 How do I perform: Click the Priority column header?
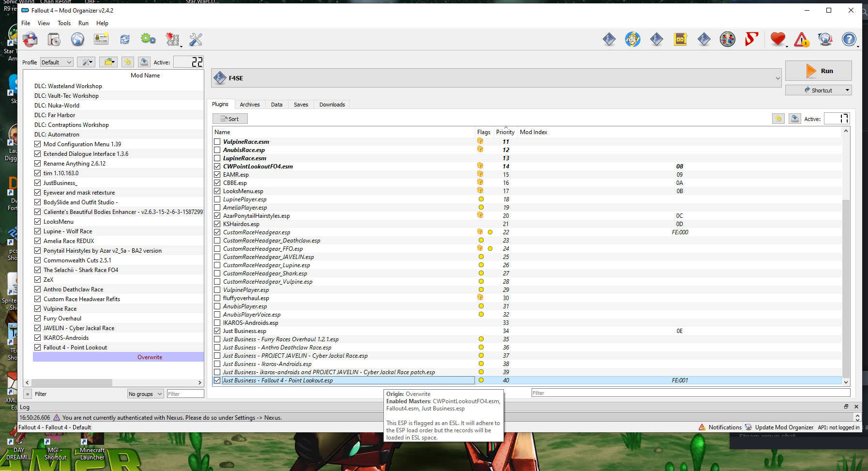pos(505,132)
